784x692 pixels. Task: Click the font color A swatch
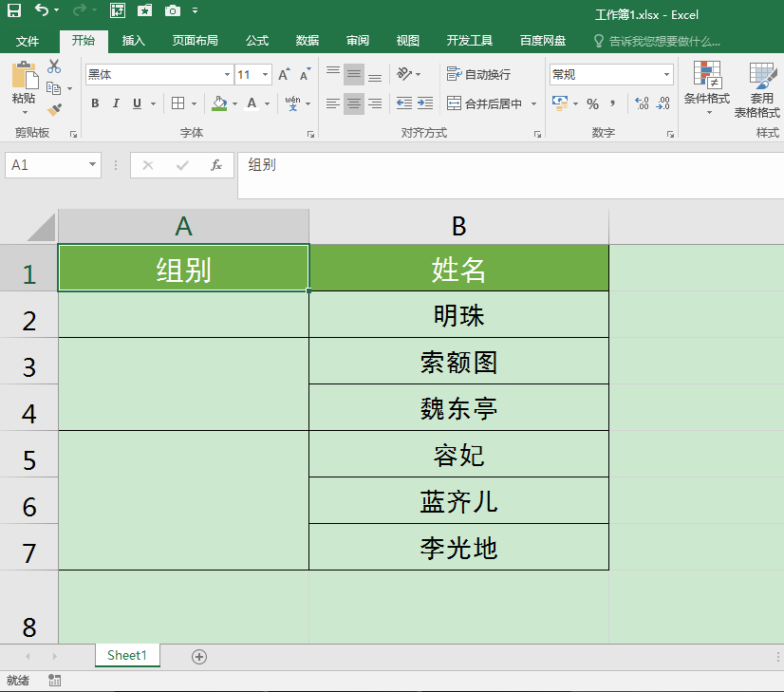tap(250, 103)
